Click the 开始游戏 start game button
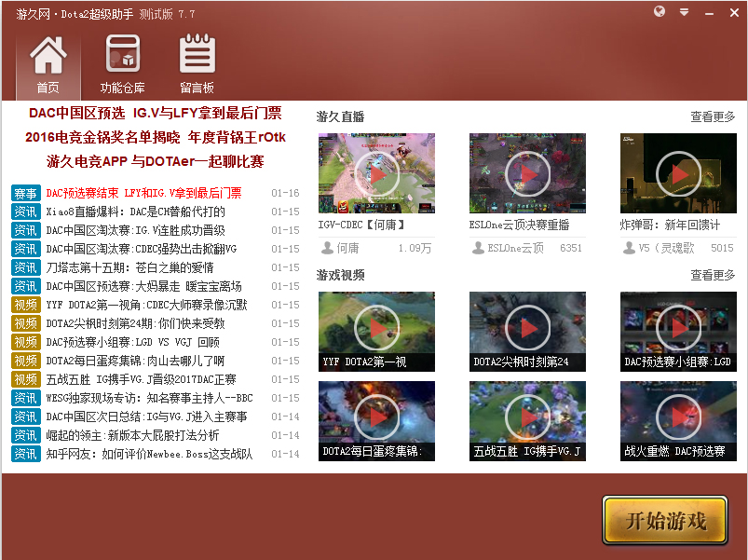Image resolution: width=748 pixels, height=560 pixels. pyautogui.click(x=665, y=520)
